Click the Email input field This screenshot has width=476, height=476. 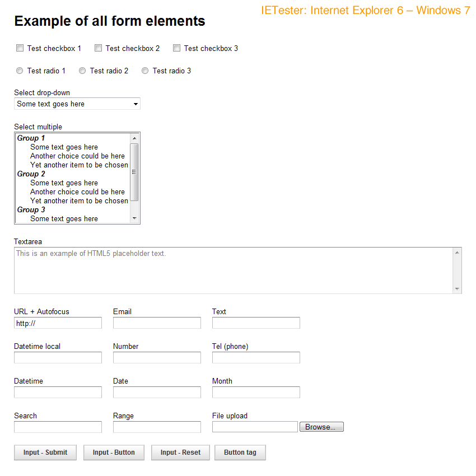(x=157, y=323)
